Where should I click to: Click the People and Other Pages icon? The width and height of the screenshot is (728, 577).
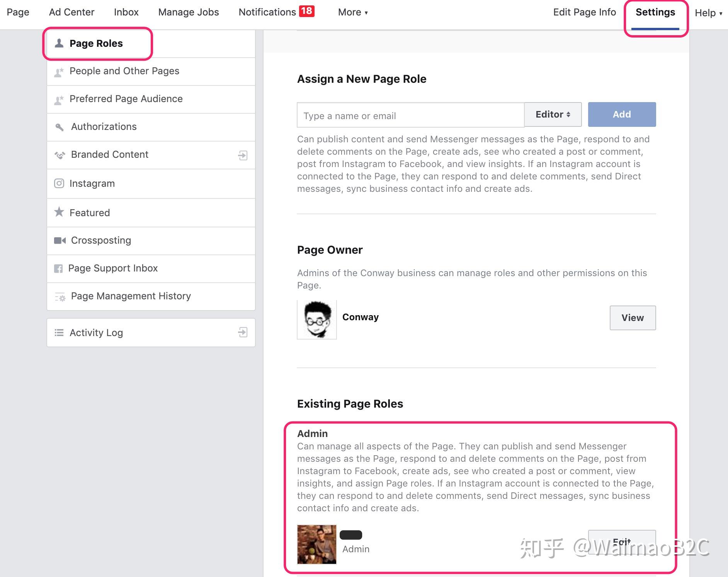click(x=59, y=72)
